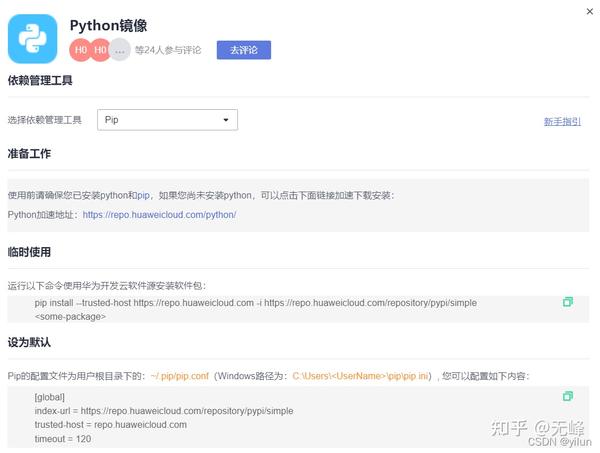Screen dimensions: 600x453
Task: Click the Python logo icon
Action: (33, 39)
